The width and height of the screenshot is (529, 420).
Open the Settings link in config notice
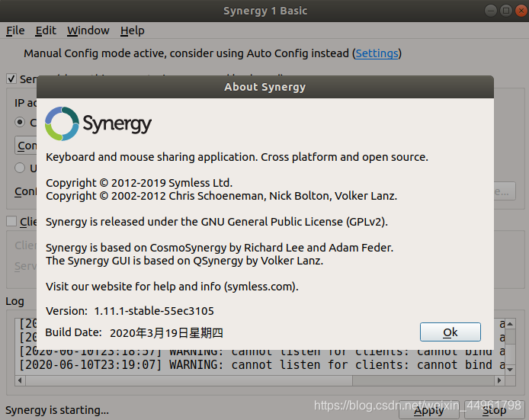click(377, 53)
